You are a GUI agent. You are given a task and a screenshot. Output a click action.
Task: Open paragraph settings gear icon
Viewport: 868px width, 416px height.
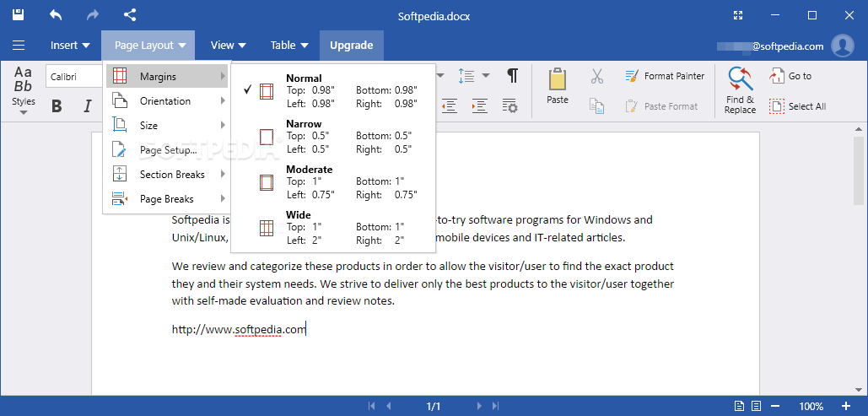(x=509, y=105)
